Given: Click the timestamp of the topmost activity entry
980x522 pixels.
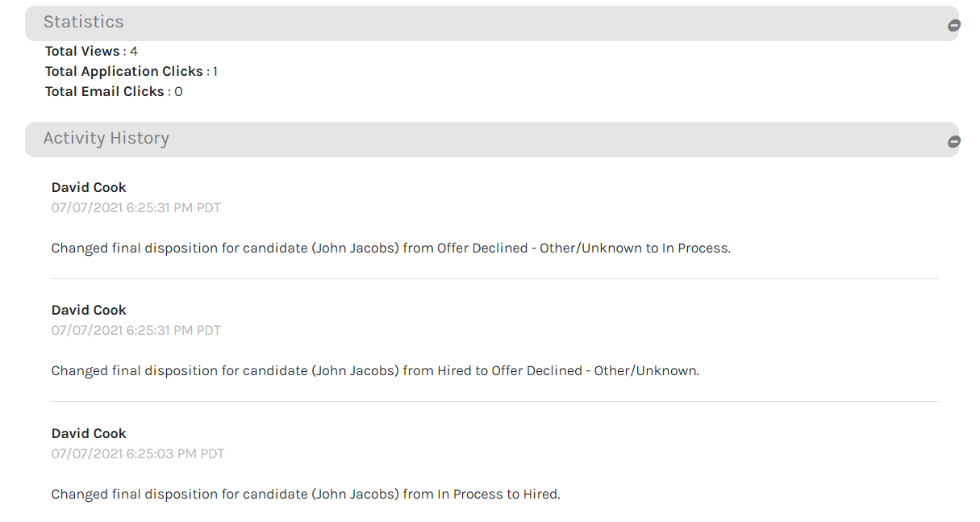Looking at the screenshot, I should [x=136, y=208].
